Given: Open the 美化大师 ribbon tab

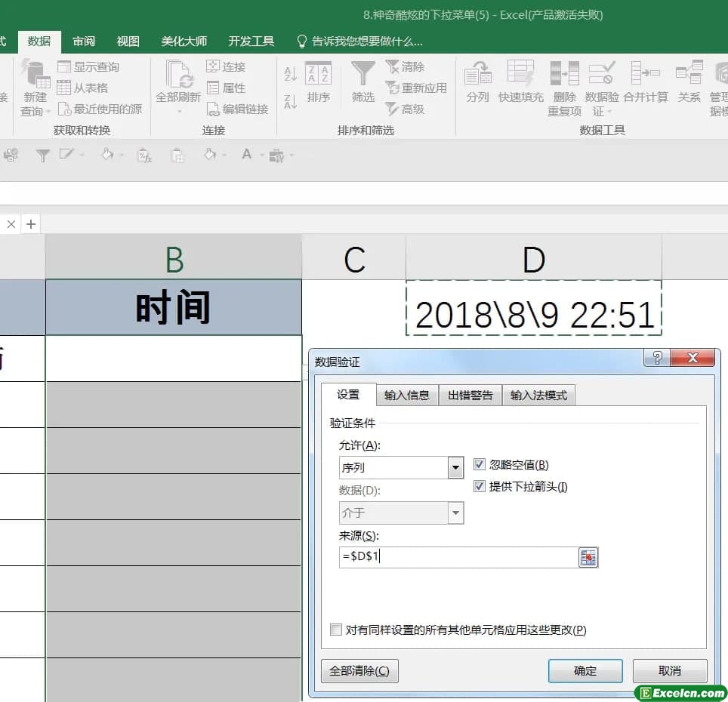Looking at the screenshot, I should pyautogui.click(x=184, y=42).
